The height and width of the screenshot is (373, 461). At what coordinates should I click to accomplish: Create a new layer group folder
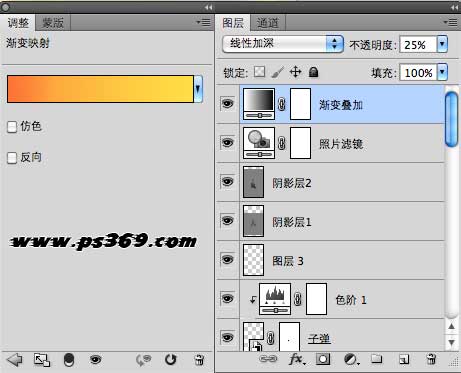tap(377, 359)
